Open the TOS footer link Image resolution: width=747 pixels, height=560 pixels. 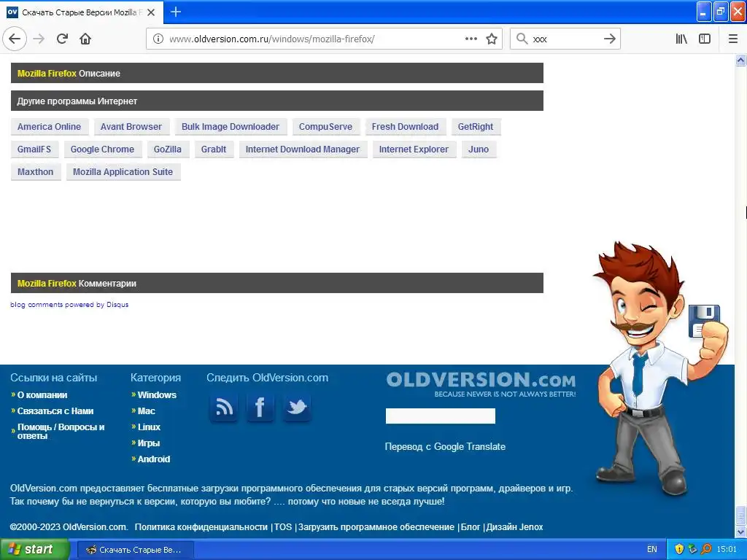(283, 526)
